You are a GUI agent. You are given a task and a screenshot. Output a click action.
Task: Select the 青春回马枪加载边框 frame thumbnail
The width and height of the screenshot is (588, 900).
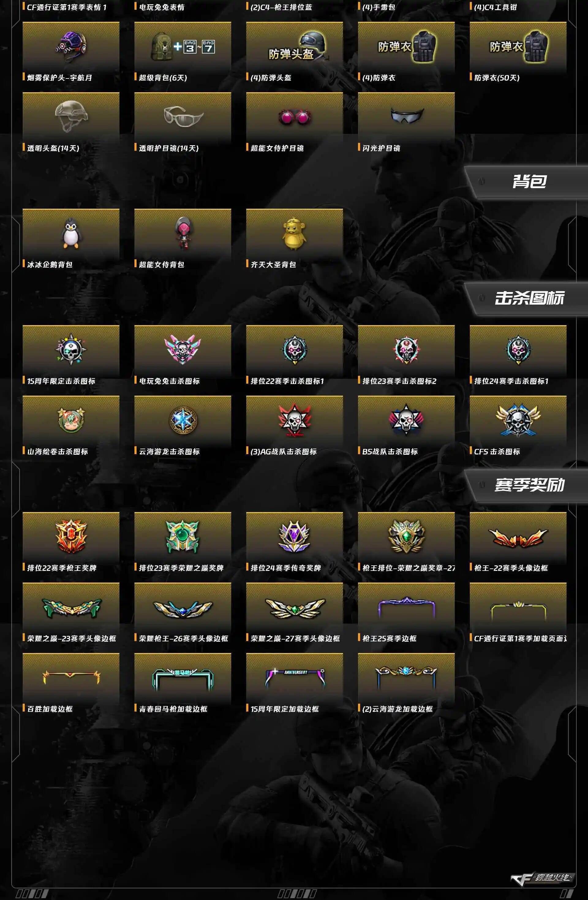point(183,680)
